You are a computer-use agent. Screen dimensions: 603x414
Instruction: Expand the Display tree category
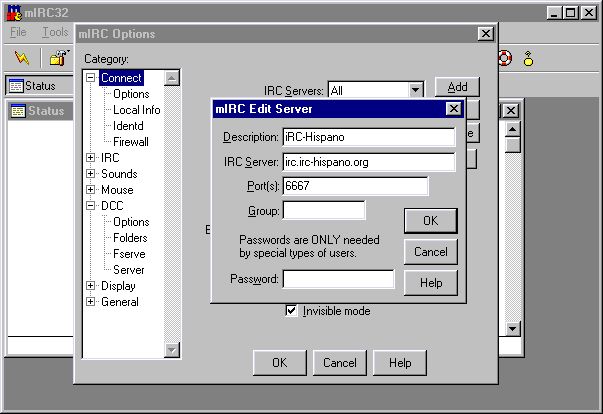pyautogui.click(x=90, y=286)
